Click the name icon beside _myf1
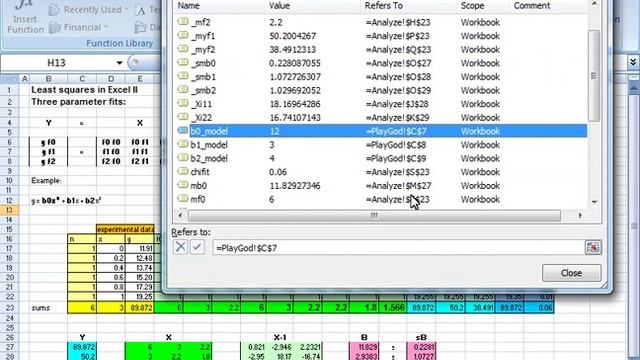The image size is (640, 360). [x=182, y=35]
